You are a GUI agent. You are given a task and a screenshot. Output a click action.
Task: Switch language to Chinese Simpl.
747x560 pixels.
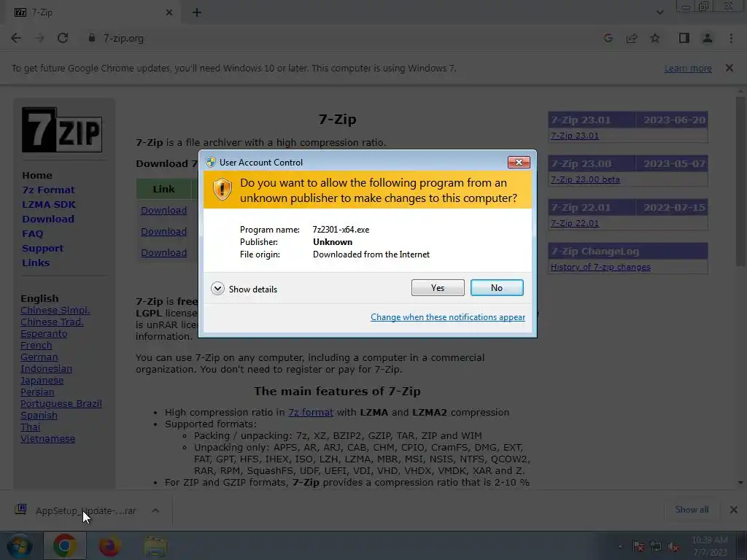tap(55, 311)
